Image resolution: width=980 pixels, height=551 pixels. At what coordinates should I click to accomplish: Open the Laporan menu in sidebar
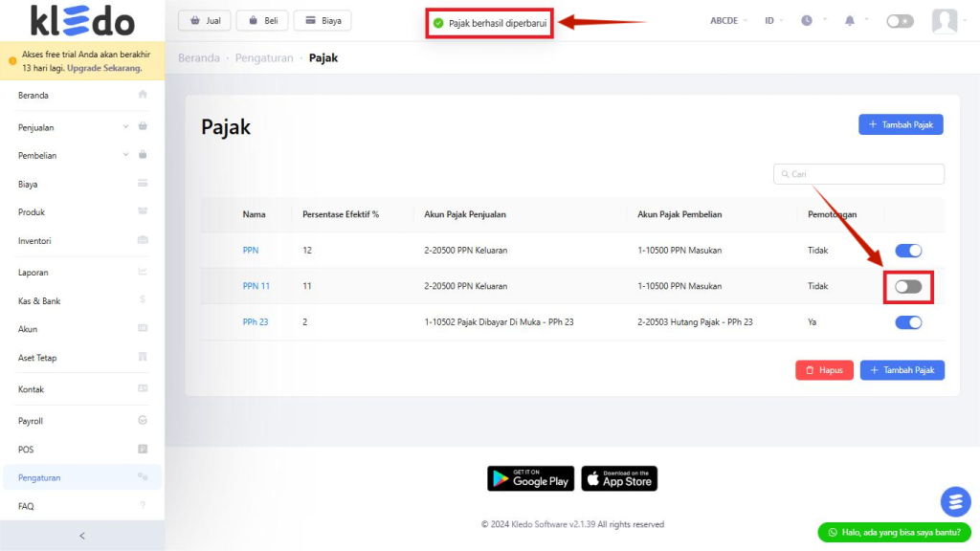point(33,273)
